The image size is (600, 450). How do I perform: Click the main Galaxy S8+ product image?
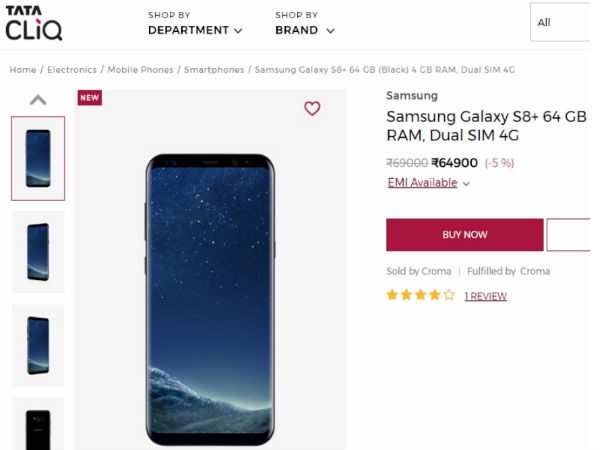pyautogui.click(x=210, y=298)
